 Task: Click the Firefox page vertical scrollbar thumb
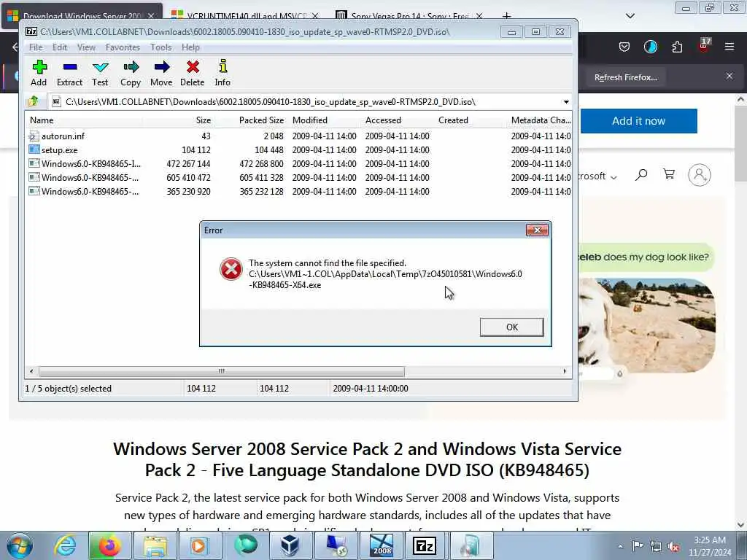tap(740, 143)
